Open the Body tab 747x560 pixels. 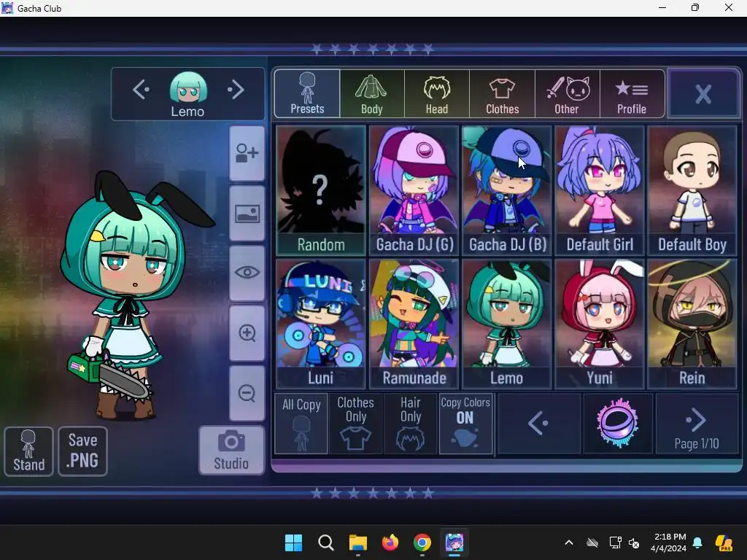[372, 94]
